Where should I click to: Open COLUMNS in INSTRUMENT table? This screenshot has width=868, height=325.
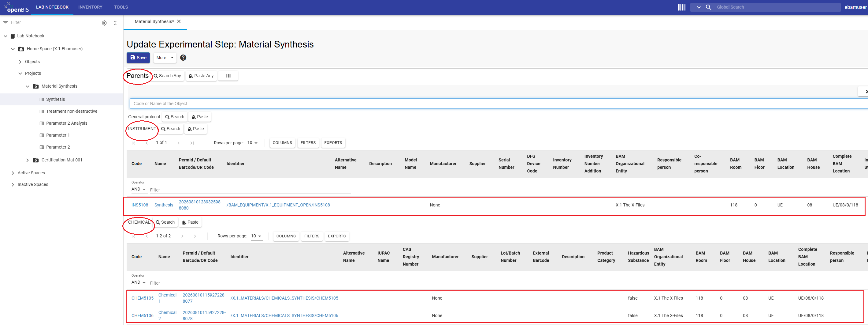tap(282, 143)
